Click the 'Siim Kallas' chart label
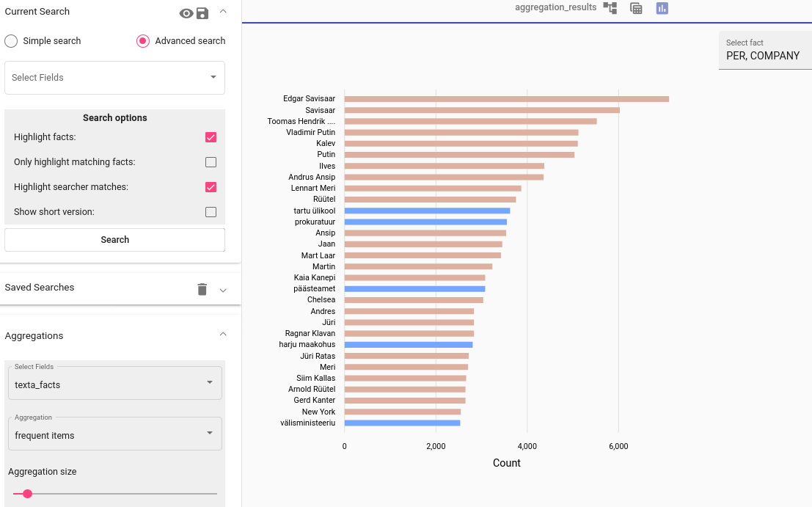Screen dimensions: 812x507 (316, 378)
